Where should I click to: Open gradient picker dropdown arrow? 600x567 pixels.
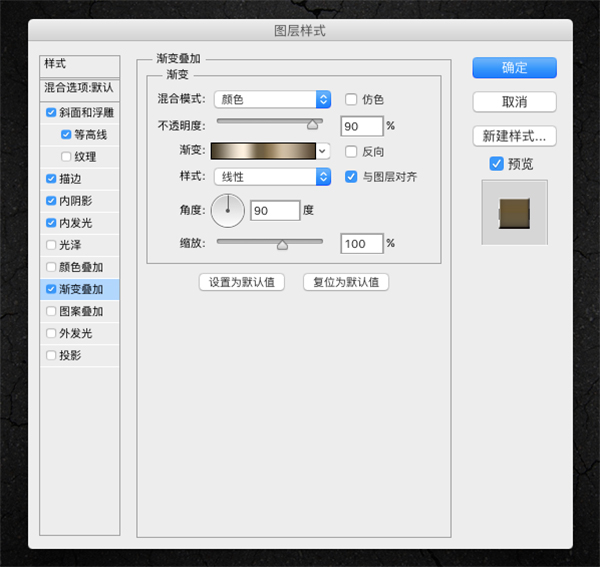(x=323, y=151)
